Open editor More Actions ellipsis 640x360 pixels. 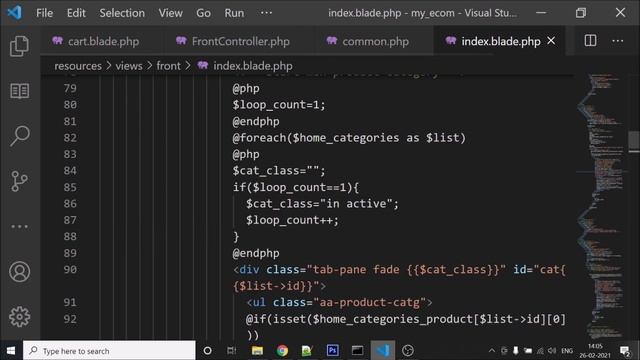click(618, 41)
